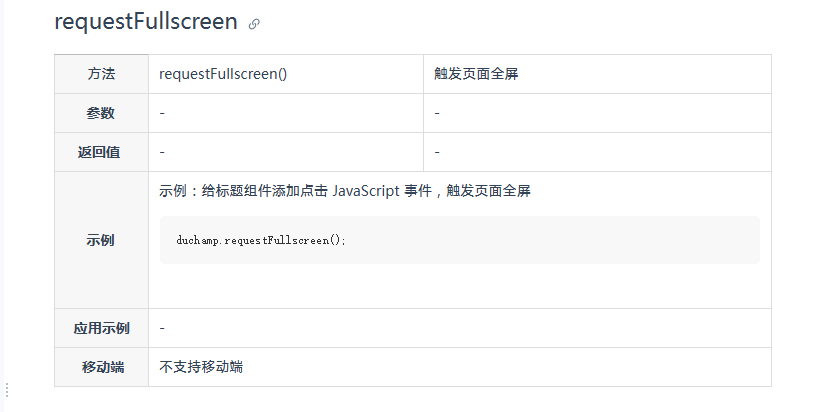Click the requestFullscreen() method name cell
This screenshot has height=412, width=817.
click(286, 74)
